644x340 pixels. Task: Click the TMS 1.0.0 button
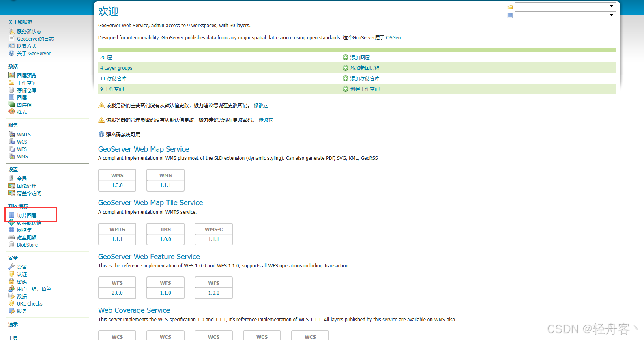[x=165, y=234]
